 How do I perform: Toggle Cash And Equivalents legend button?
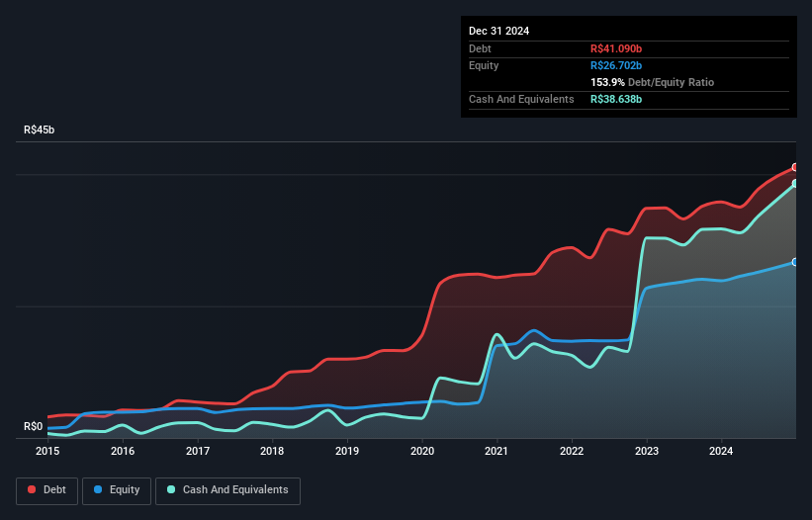pyautogui.click(x=227, y=490)
